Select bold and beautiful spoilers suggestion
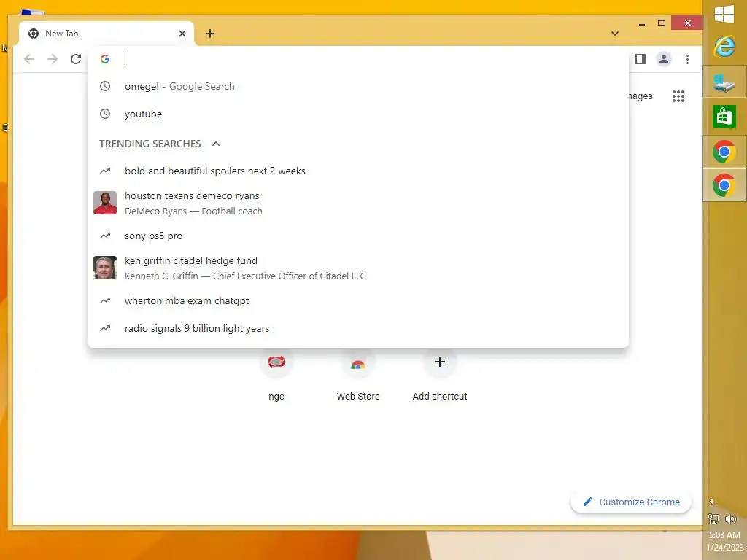Viewport: 747px width, 560px height. pos(357,171)
